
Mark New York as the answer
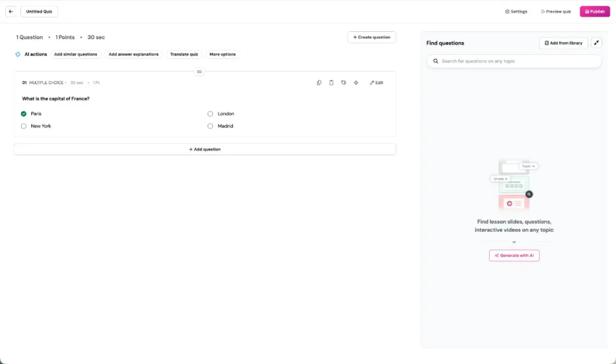[24, 126]
